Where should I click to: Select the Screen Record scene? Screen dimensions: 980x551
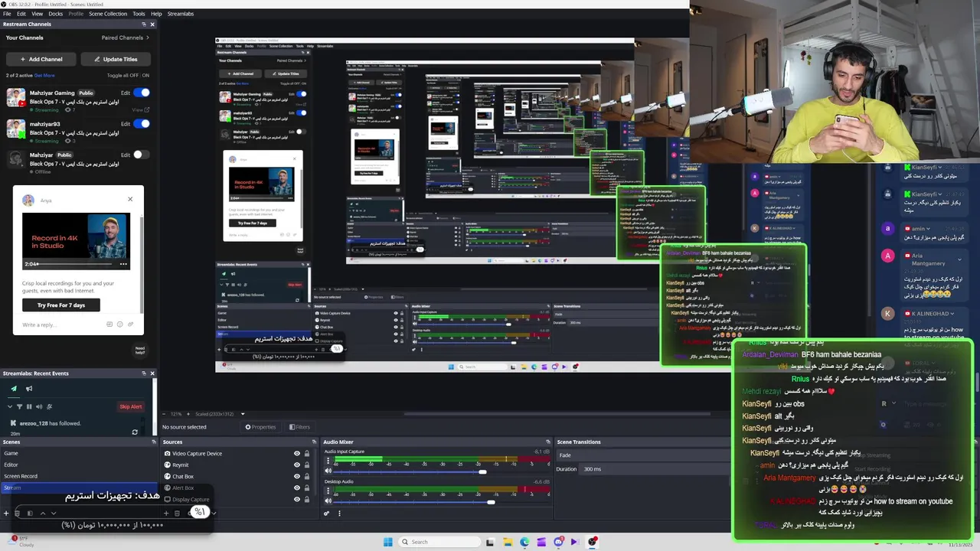[x=79, y=476]
